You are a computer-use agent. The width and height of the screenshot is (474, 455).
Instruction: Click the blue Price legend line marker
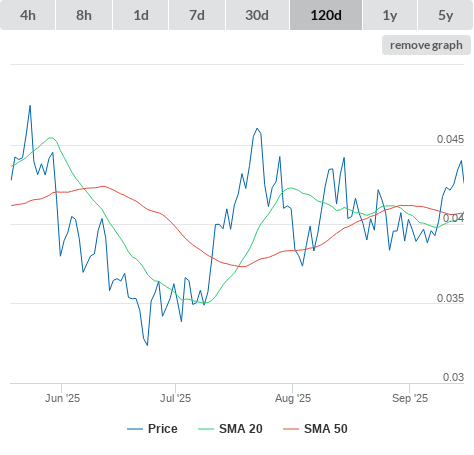tap(135, 429)
